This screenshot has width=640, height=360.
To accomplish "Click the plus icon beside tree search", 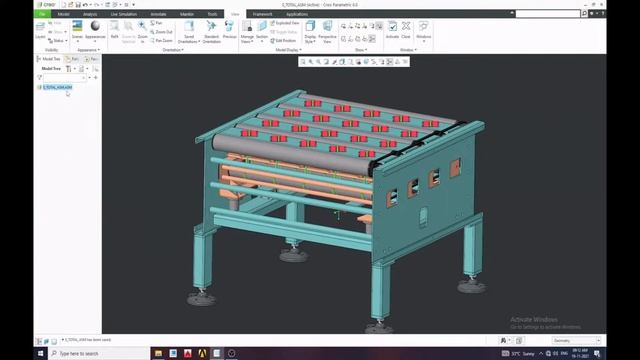I will [96, 78].
